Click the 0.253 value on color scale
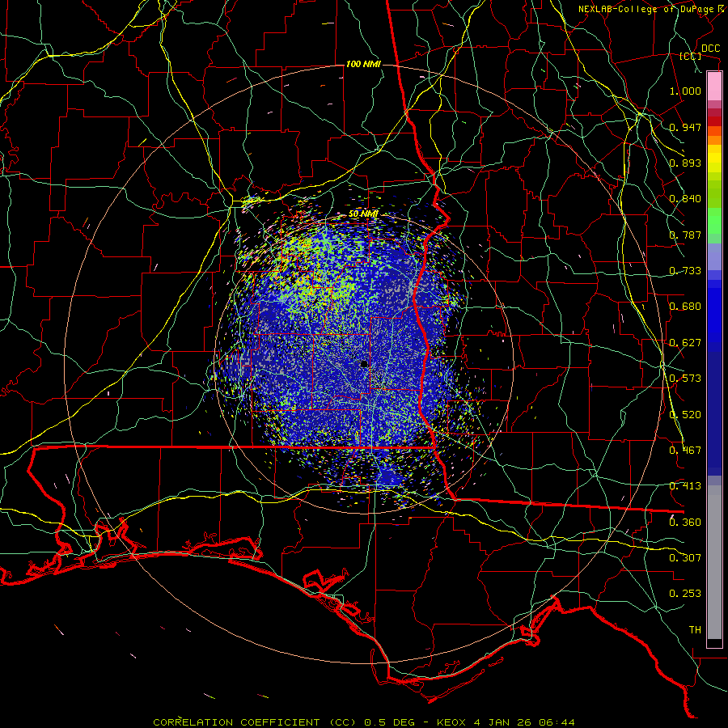 (685, 594)
